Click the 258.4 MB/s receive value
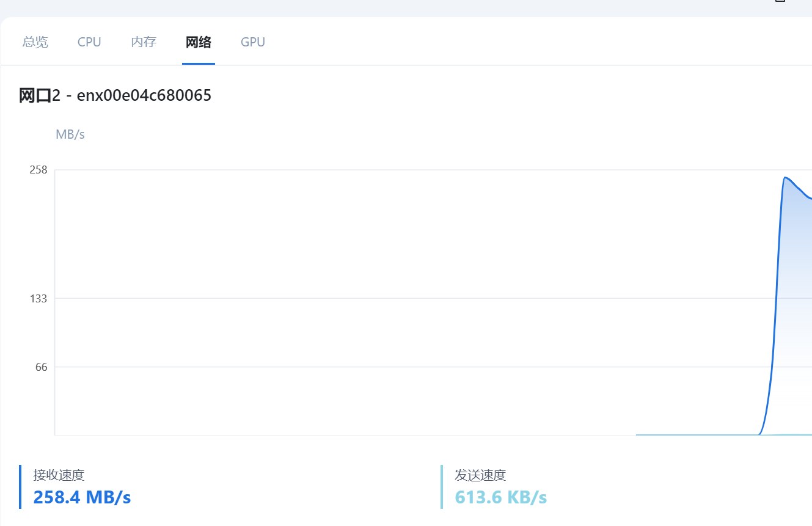 pos(82,497)
